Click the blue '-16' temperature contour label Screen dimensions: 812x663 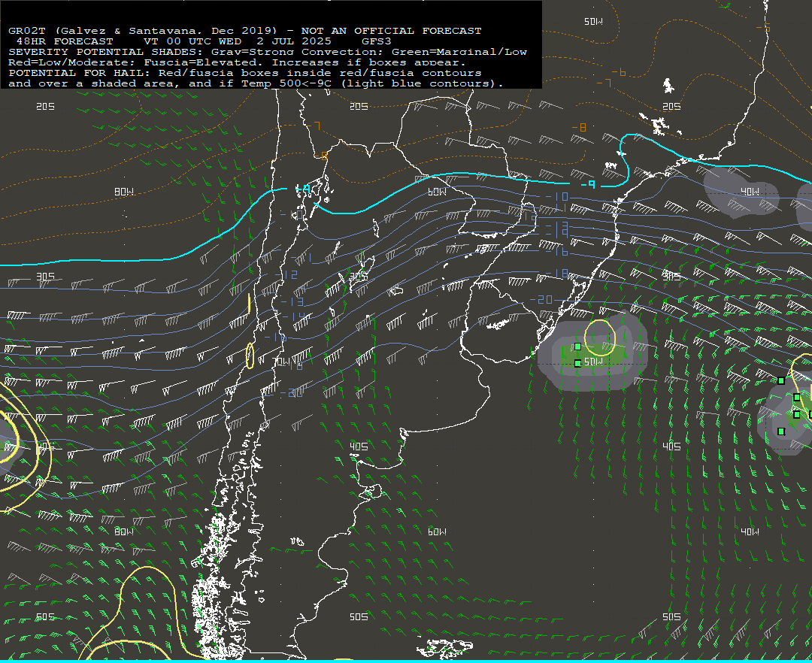click(558, 252)
